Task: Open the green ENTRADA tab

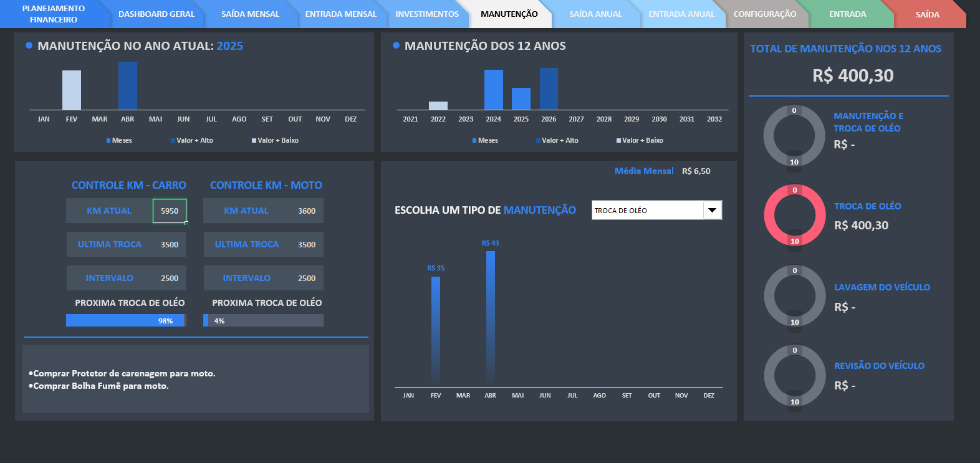Action: click(x=848, y=14)
